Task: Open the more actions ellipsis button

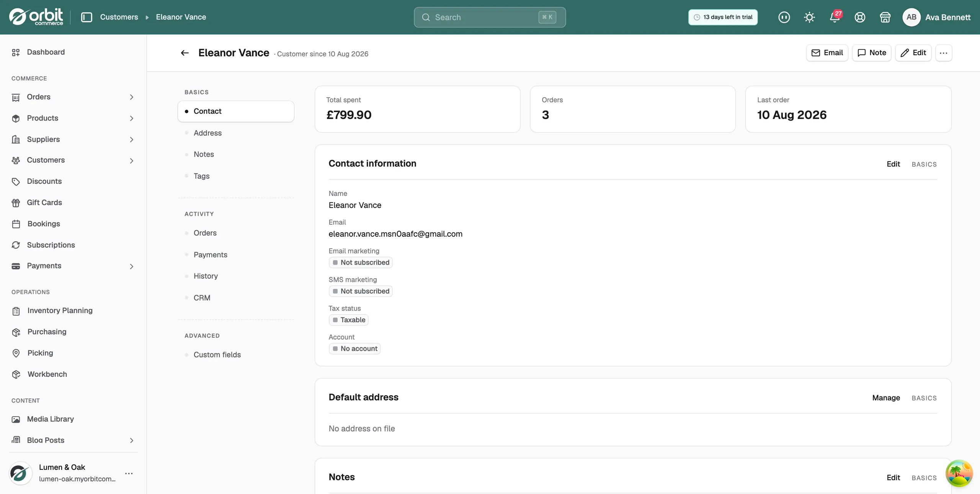Action: pyautogui.click(x=943, y=53)
